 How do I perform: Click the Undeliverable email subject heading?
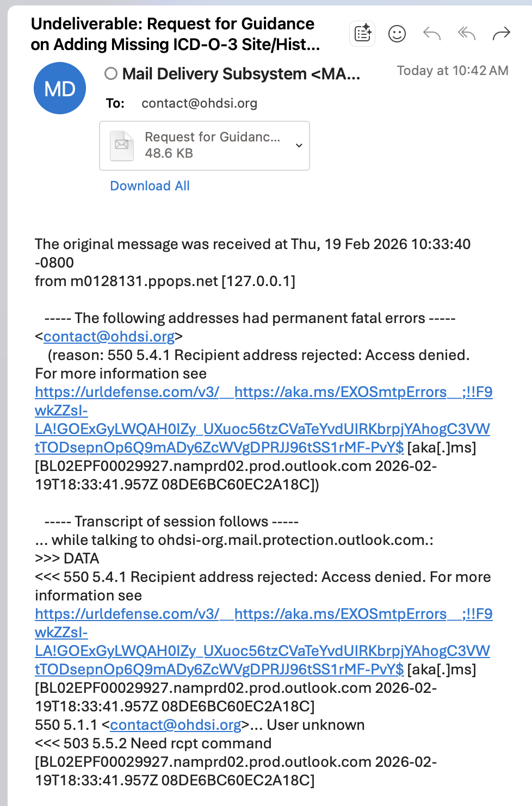coord(175,34)
